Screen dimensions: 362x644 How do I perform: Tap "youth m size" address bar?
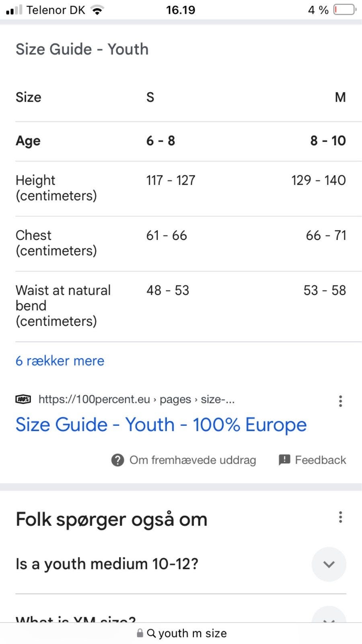point(181,633)
